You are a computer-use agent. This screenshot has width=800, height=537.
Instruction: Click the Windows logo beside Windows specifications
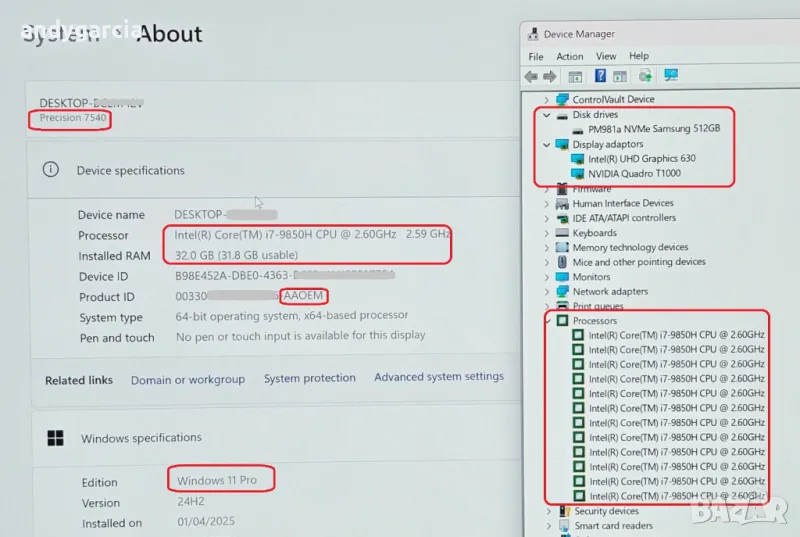[57, 438]
